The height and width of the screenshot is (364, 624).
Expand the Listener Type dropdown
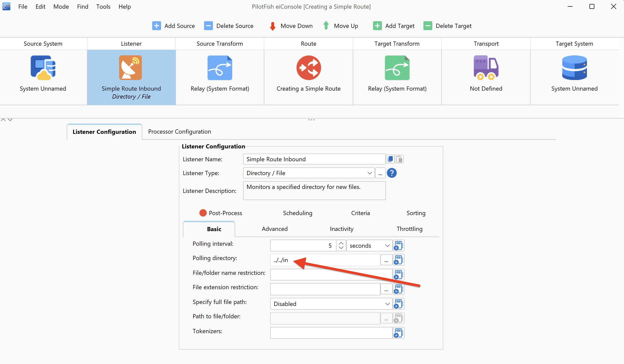click(x=370, y=173)
